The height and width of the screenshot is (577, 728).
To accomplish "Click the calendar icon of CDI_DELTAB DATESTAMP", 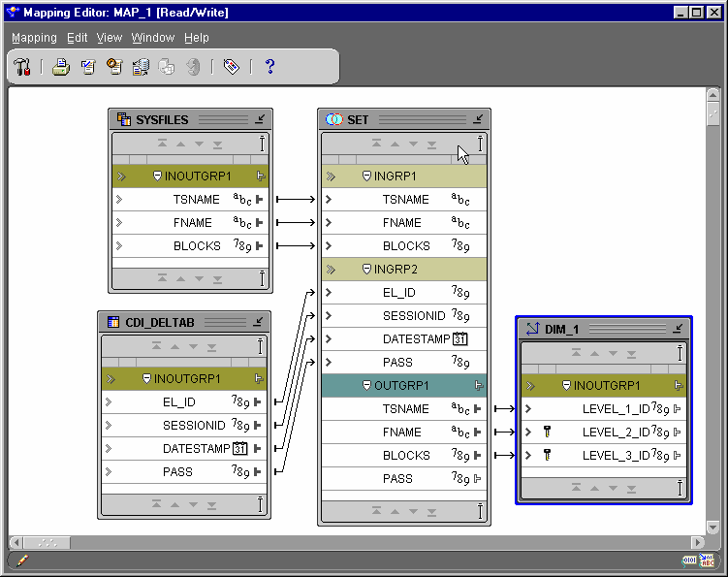I will [239, 448].
